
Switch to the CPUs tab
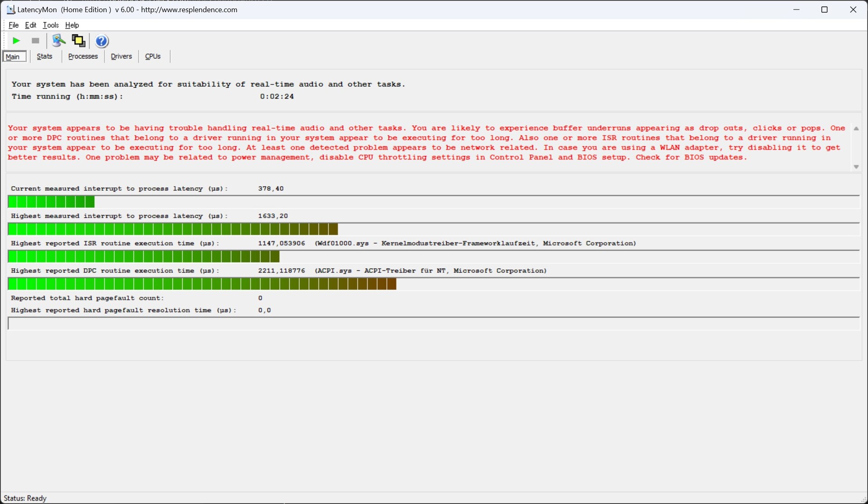tap(153, 57)
